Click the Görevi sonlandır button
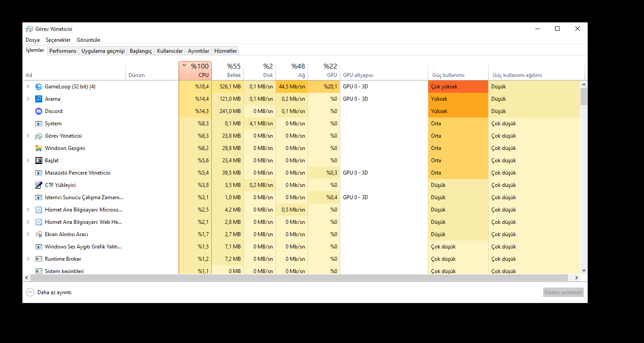The height and width of the screenshot is (343, 644). tap(563, 292)
